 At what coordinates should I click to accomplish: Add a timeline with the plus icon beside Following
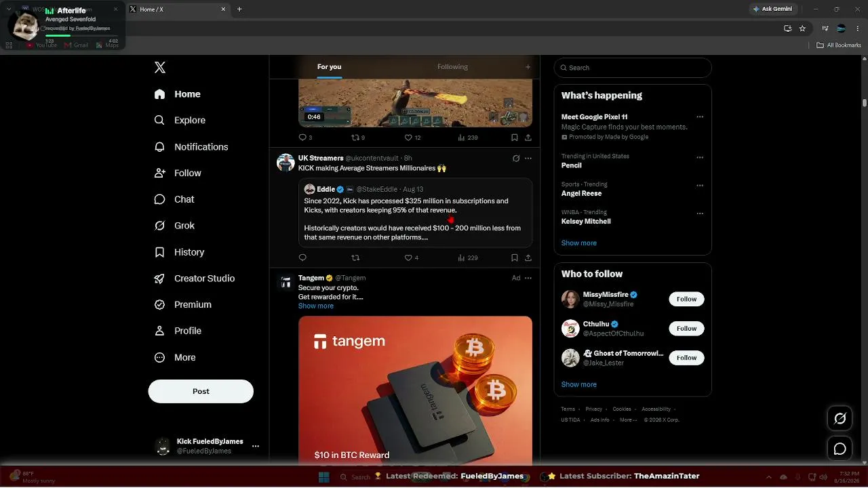point(528,67)
